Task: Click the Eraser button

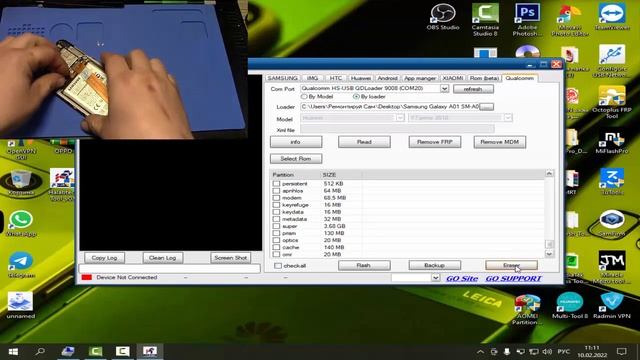Action: pyautogui.click(x=511, y=265)
